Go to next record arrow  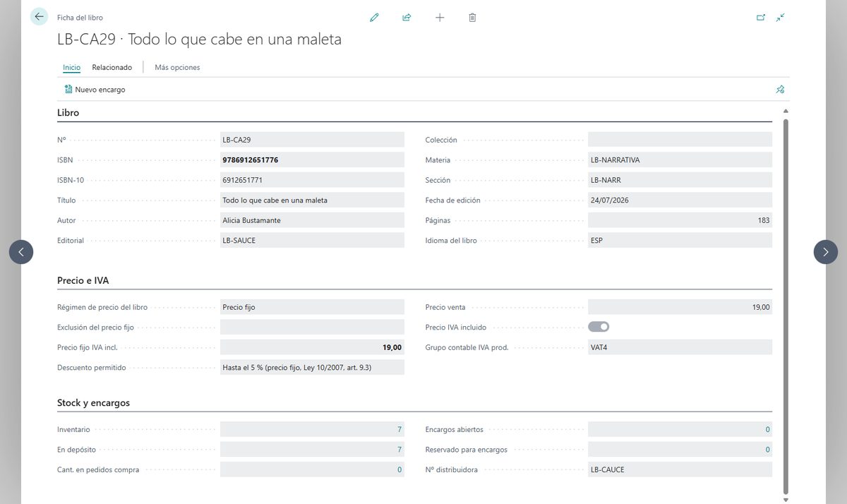pyautogui.click(x=826, y=252)
